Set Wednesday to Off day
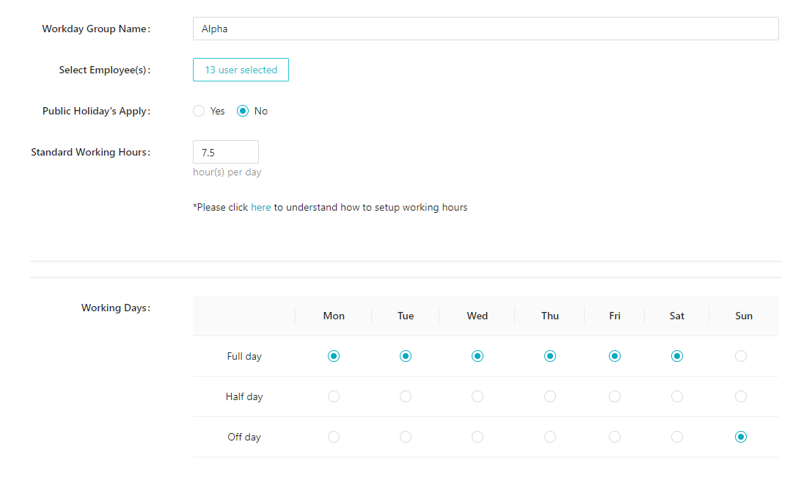This screenshot has height=477, width=800. 478,437
